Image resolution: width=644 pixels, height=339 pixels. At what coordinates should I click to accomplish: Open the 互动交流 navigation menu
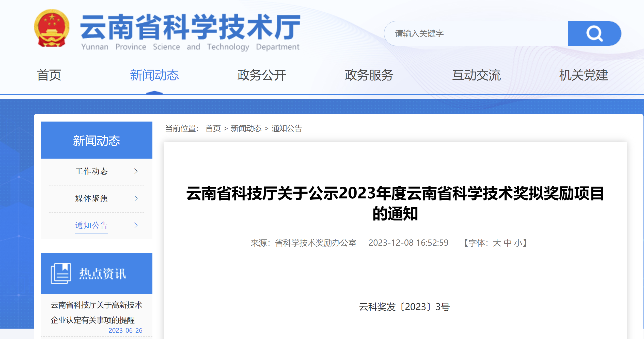point(477,75)
